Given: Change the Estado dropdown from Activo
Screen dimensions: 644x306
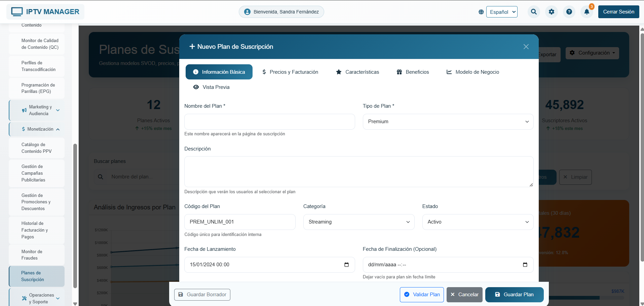Looking at the screenshot, I should (477, 222).
